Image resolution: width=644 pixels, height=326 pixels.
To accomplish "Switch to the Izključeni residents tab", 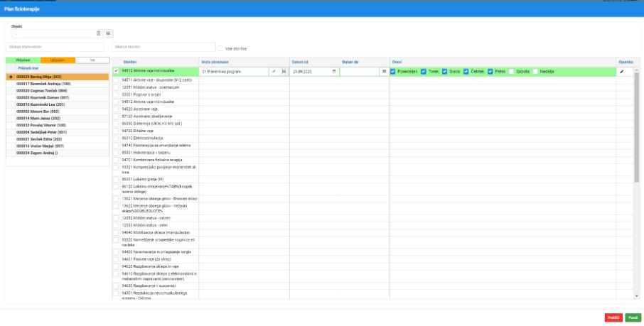I will click(58, 60).
